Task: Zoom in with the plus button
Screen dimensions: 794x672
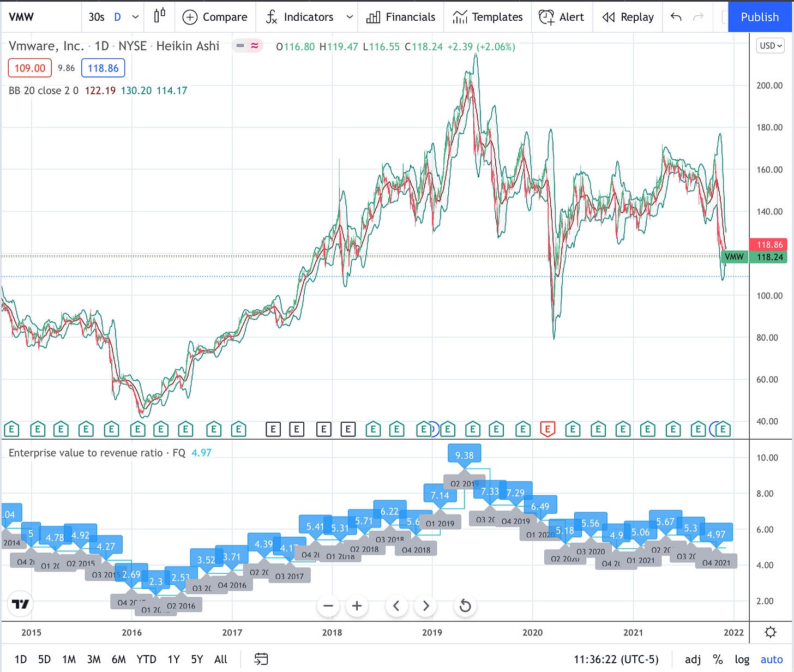Action: click(x=357, y=606)
